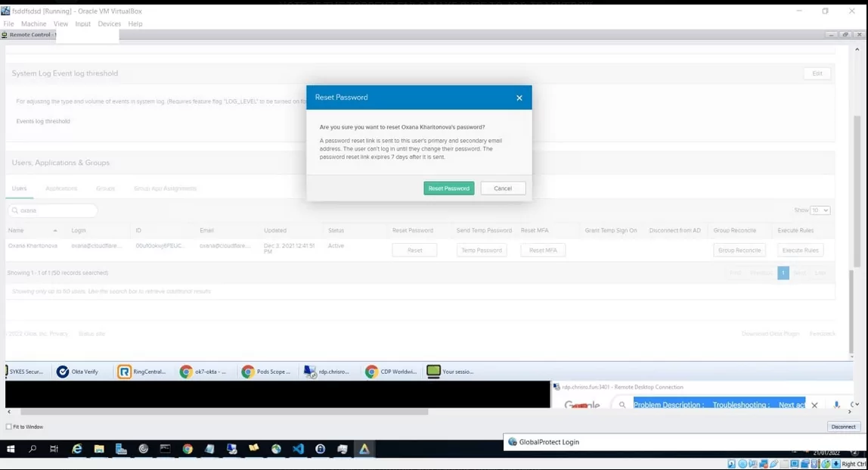Open Visual Studio Code from the taskbar
Screen dimensions: 868x470
(297, 448)
